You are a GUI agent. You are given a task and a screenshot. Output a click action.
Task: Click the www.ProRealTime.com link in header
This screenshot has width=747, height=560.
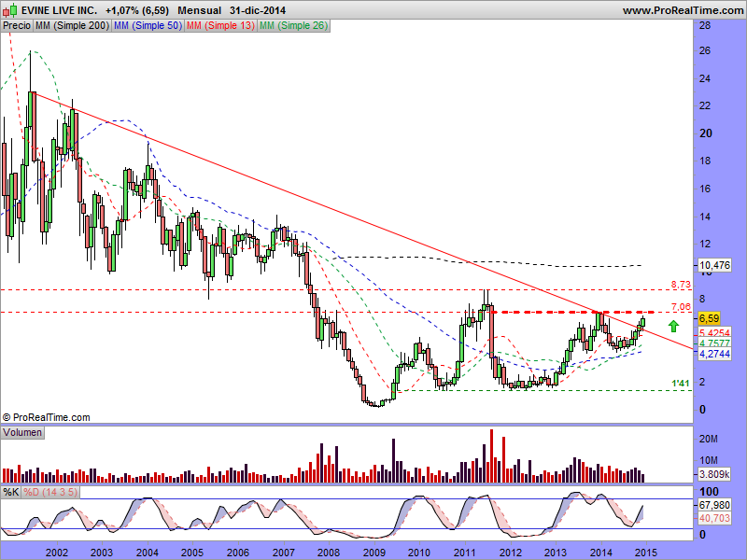683,10
